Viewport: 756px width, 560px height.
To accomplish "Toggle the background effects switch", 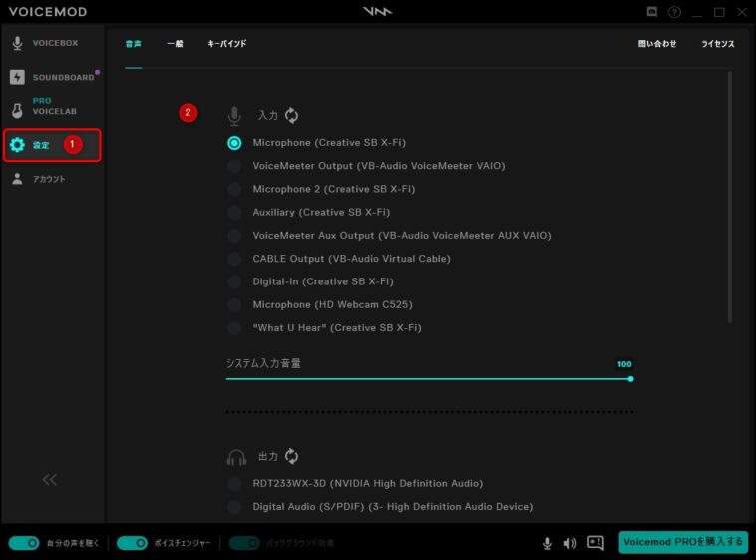I will 244,543.
